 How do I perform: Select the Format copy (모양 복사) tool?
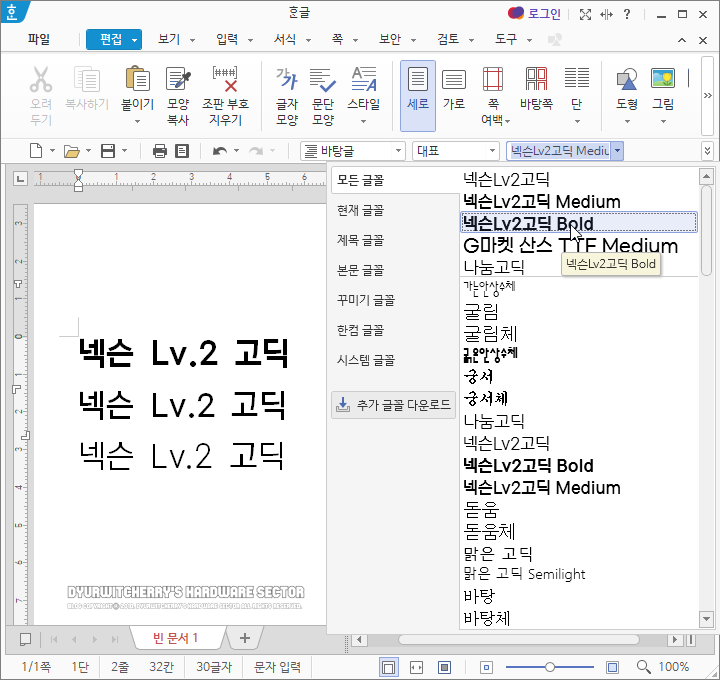click(x=178, y=79)
